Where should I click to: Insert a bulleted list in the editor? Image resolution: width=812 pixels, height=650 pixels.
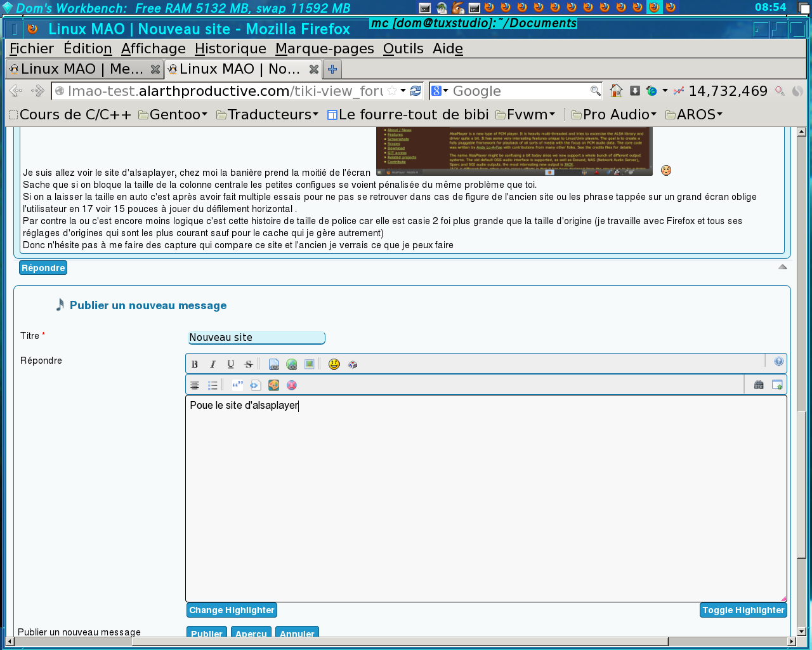click(x=213, y=385)
